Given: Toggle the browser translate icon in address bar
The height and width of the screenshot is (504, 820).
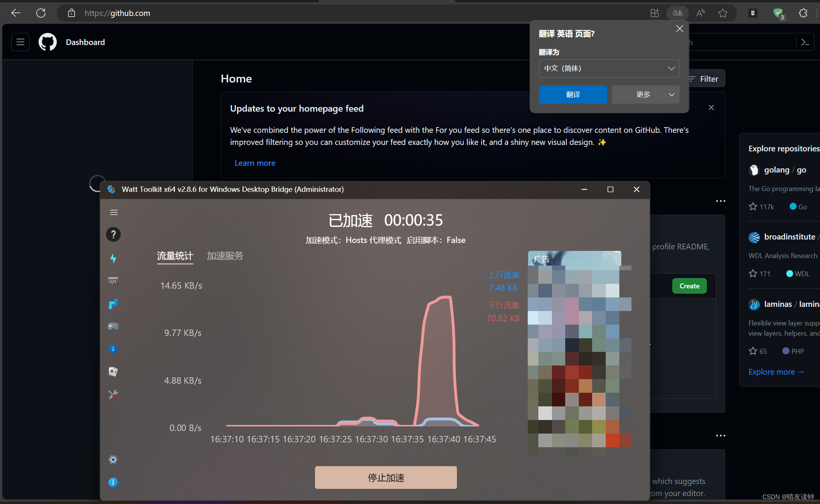Looking at the screenshot, I should 677,13.
